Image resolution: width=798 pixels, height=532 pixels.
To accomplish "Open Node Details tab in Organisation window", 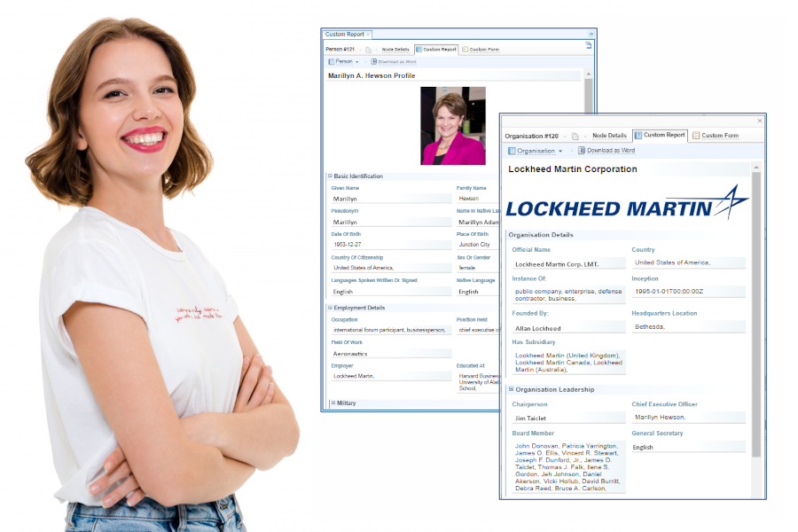I will point(609,136).
